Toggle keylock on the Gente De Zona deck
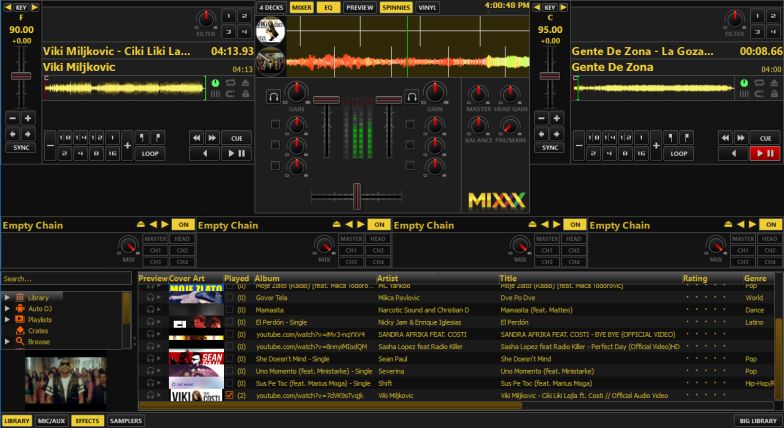This screenshot has height=428, width=784. click(774, 94)
